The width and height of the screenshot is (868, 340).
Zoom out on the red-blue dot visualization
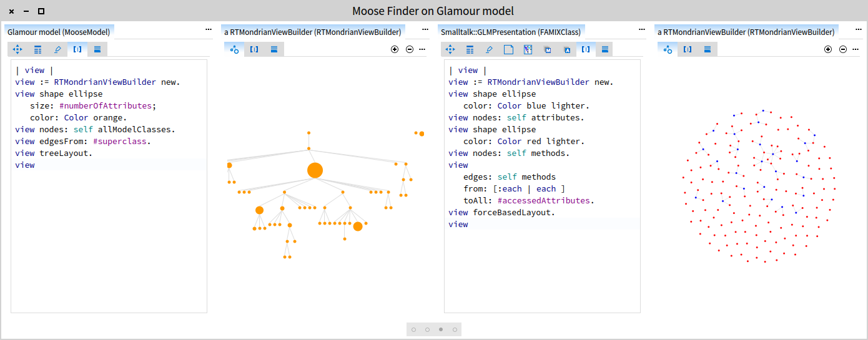pos(843,49)
